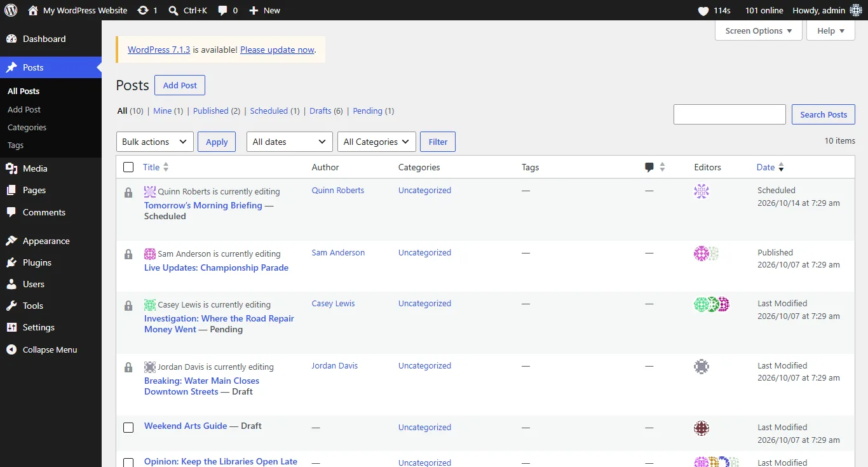Screen dimensions: 868x467
Task: Filter by Scheduled (1) view
Action: [x=275, y=111]
